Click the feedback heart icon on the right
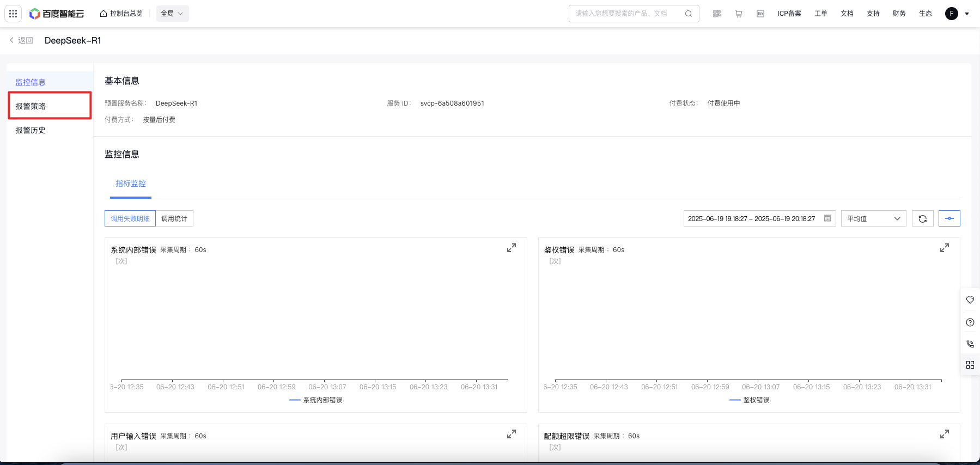The width and height of the screenshot is (980, 465). [x=970, y=300]
